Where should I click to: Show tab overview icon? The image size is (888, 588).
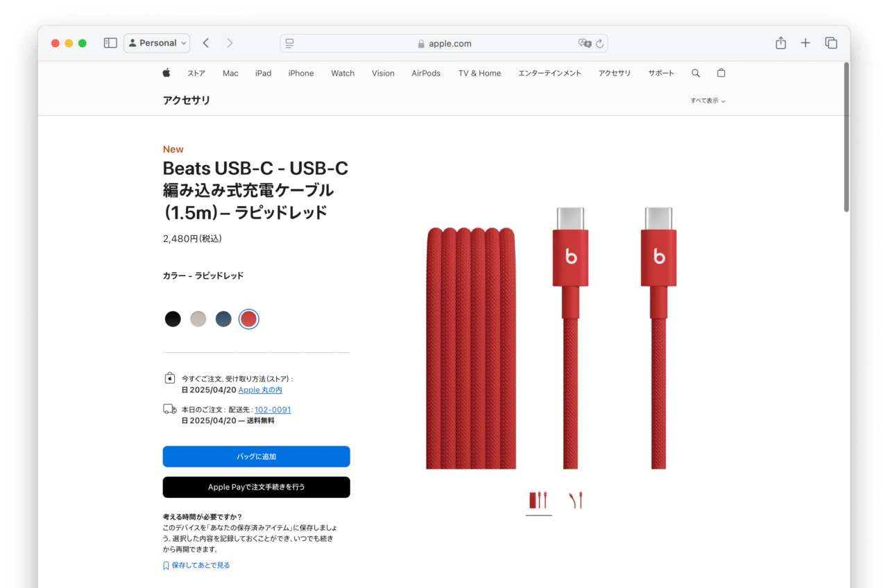click(831, 43)
